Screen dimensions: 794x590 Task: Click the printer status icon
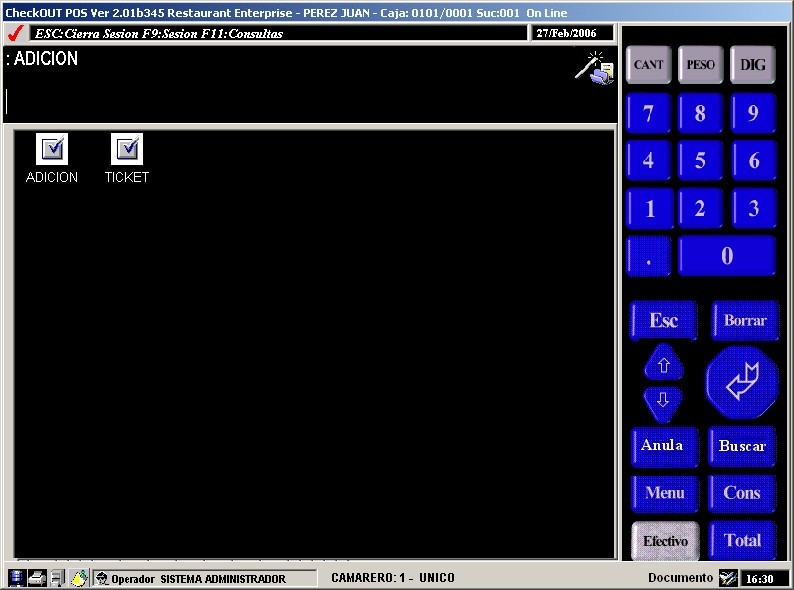(37, 578)
